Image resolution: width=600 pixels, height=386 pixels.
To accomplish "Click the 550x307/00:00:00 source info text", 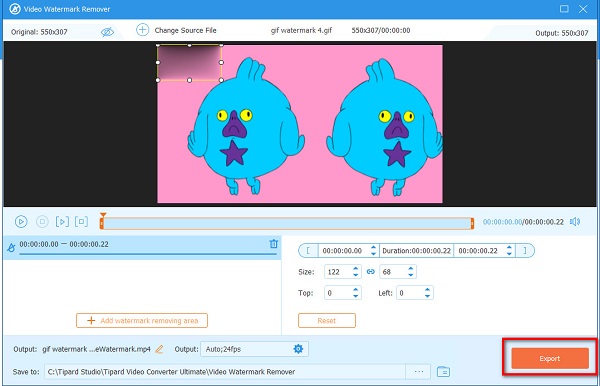I will [x=381, y=30].
